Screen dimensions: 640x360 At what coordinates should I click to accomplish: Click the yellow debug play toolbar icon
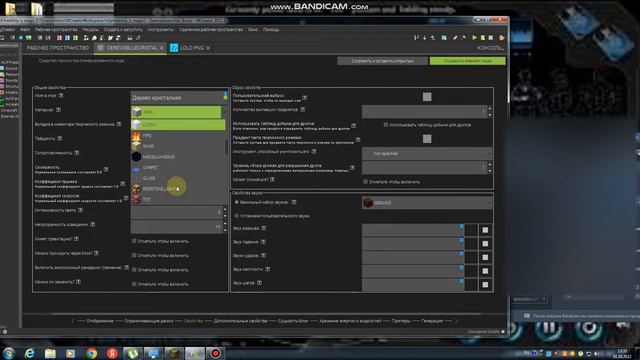click(x=502, y=38)
